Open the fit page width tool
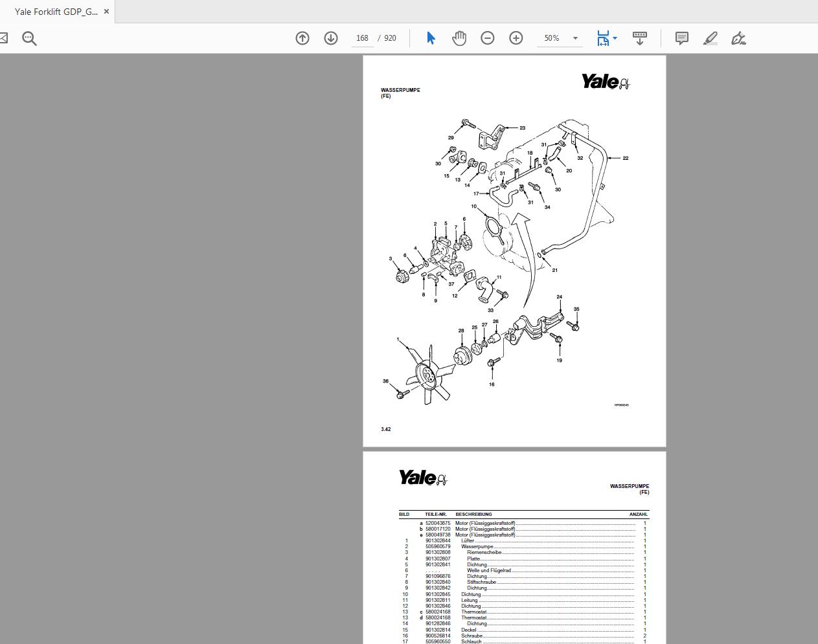The image size is (818, 644). pos(602,38)
